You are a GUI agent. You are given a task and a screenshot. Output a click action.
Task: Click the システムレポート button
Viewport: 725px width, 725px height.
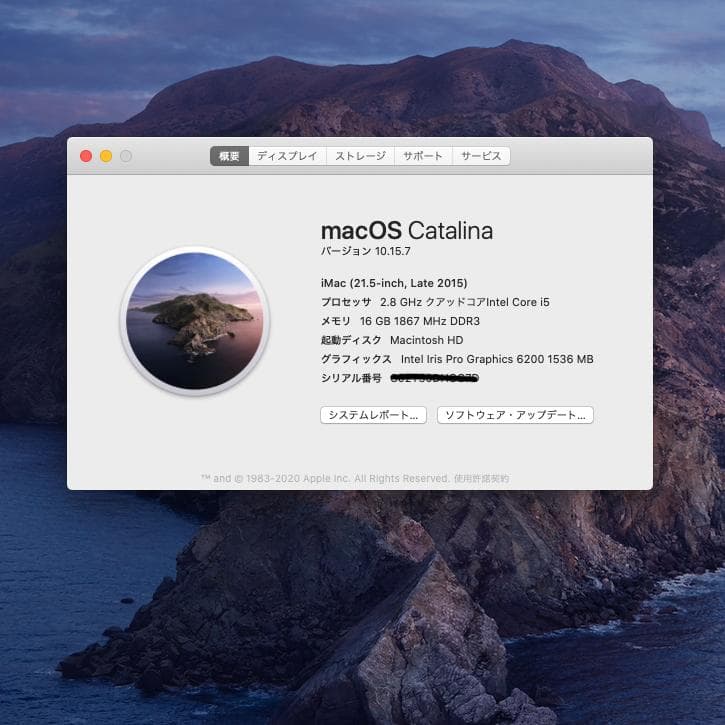[373, 415]
